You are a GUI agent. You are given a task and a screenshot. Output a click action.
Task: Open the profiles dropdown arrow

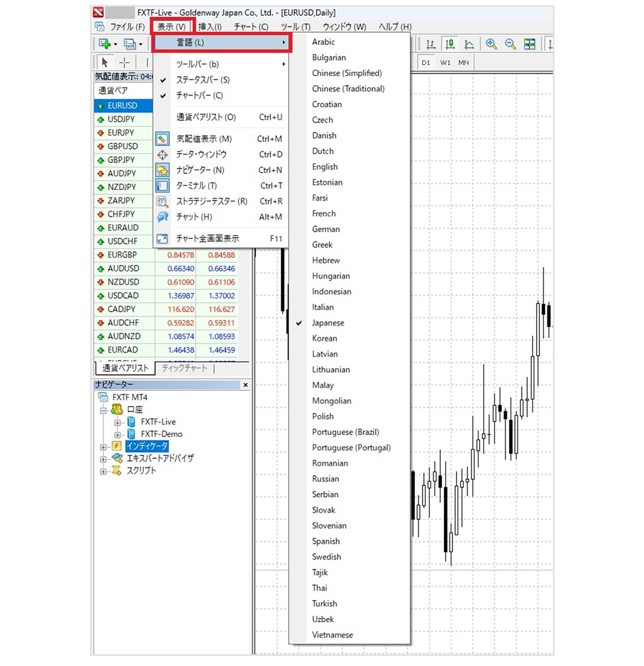pos(140,44)
